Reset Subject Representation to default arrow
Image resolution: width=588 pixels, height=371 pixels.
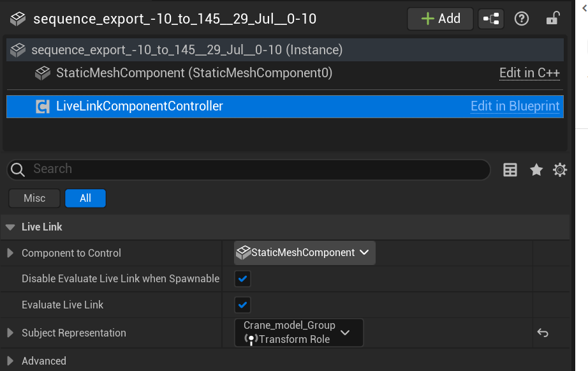click(543, 333)
